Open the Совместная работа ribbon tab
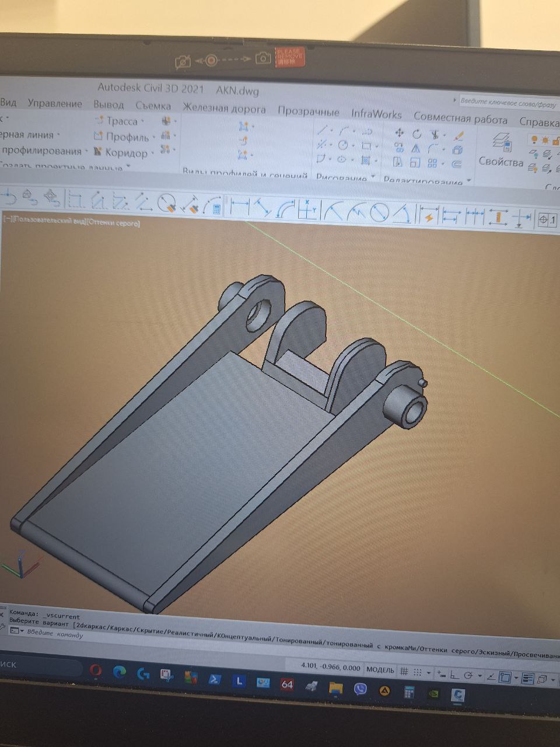 tap(460, 118)
